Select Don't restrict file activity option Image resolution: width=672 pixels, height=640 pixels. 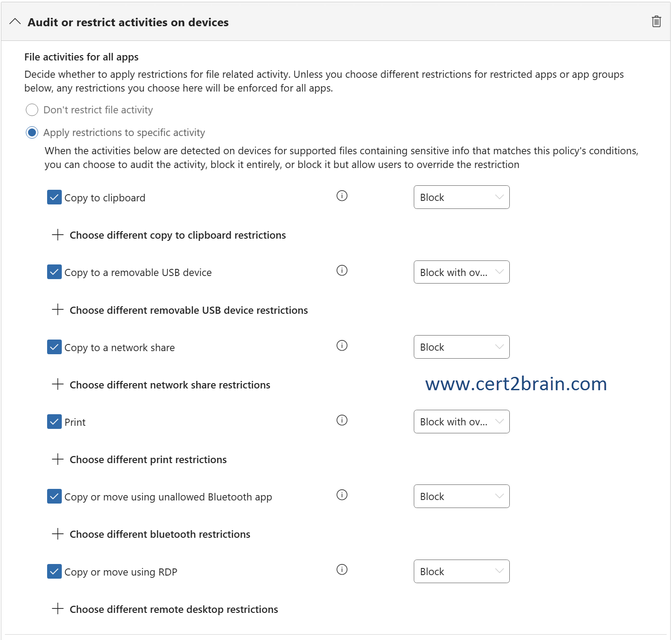tap(32, 110)
